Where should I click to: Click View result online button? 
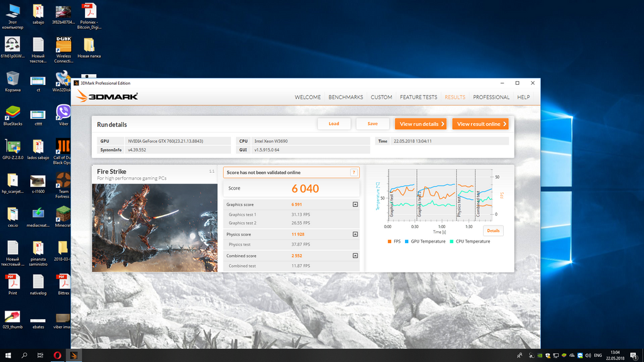(x=480, y=124)
